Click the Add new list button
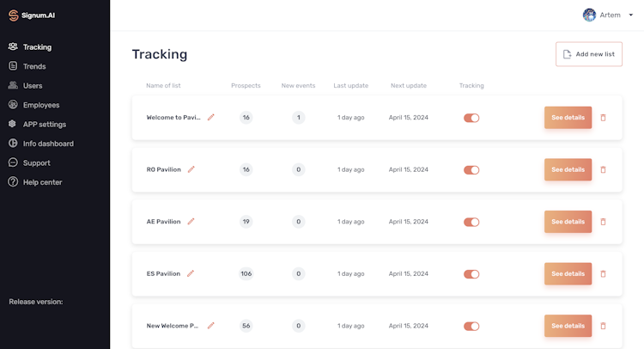This screenshot has height=349, width=644. coord(588,54)
